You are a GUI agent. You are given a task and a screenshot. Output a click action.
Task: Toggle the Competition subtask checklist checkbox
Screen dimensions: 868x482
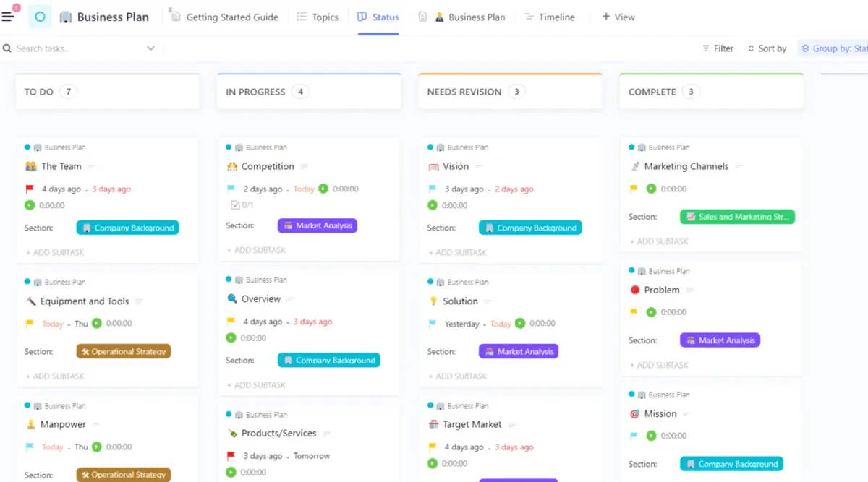tap(235, 205)
